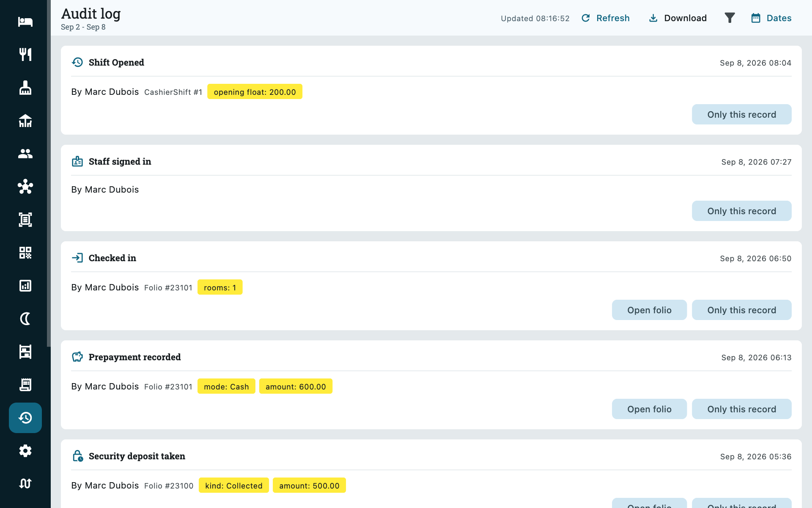Open the rooms bed icon in sidebar

click(25, 22)
